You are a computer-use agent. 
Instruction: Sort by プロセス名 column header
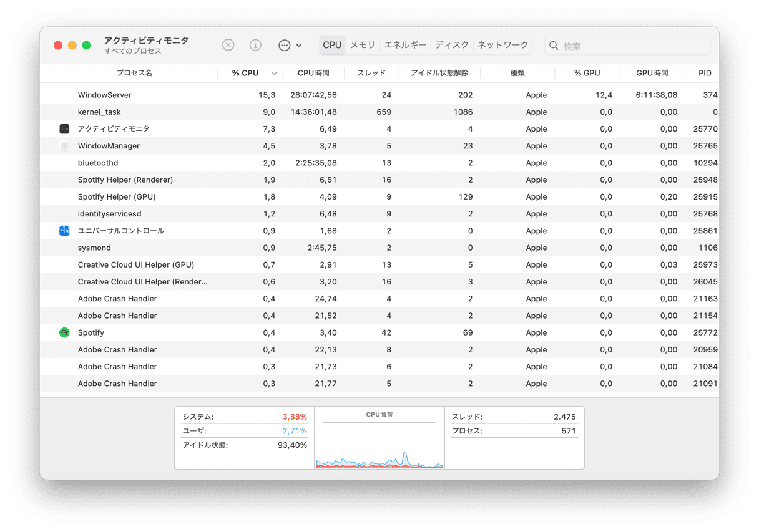tap(134, 73)
